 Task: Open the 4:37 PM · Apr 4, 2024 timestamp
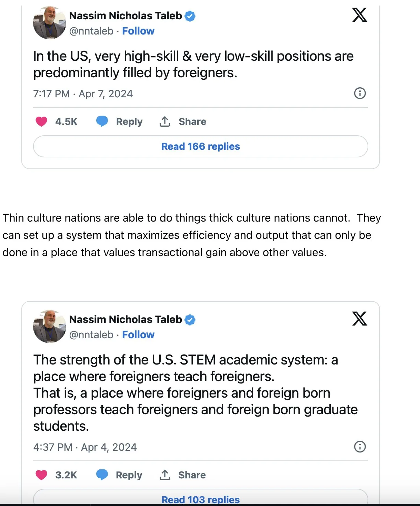pyautogui.click(x=85, y=447)
